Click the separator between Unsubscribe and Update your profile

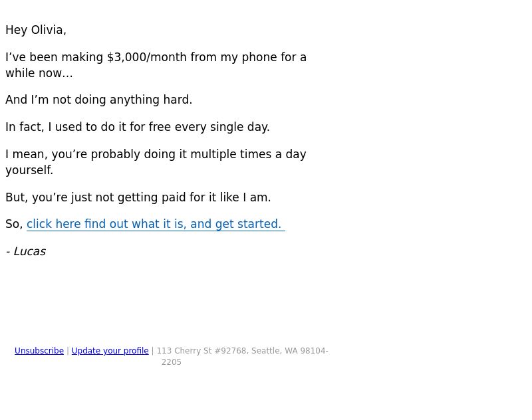[x=68, y=351]
